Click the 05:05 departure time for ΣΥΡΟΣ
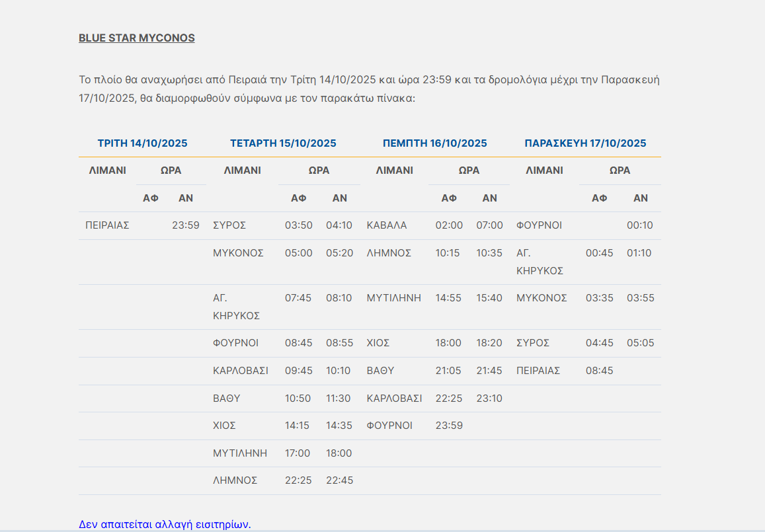Screen dimensions: 765x532 coord(640,343)
